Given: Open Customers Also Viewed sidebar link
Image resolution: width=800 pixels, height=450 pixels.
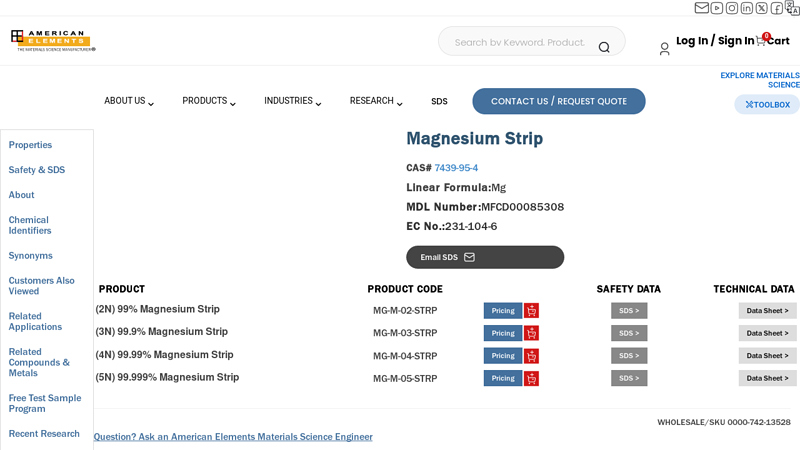Looking at the screenshot, I should pos(41,286).
